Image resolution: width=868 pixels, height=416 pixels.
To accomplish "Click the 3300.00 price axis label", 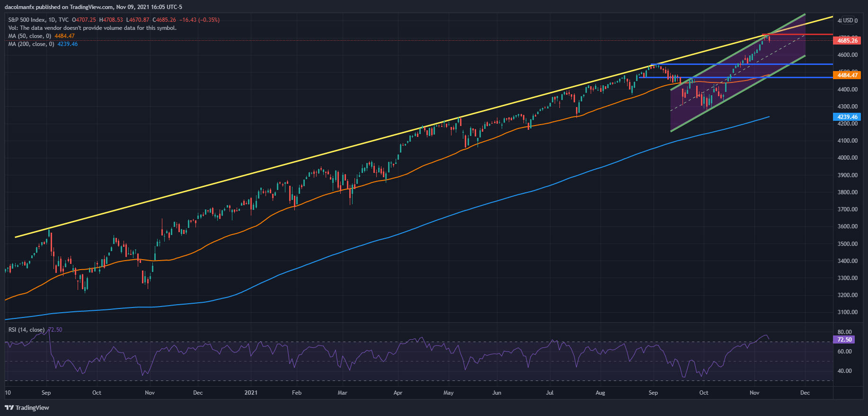I will (x=848, y=278).
